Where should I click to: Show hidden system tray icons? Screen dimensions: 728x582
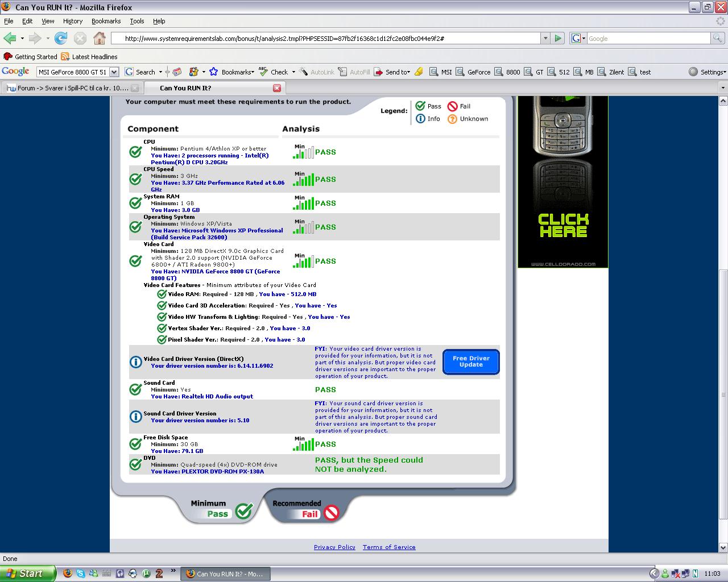click(x=654, y=573)
